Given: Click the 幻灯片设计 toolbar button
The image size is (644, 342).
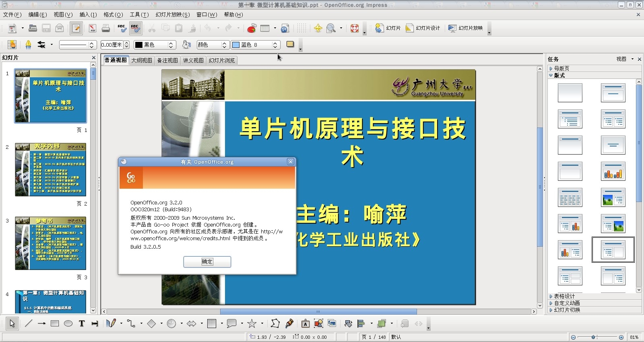Looking at the screenshot, I should [423, 28].
